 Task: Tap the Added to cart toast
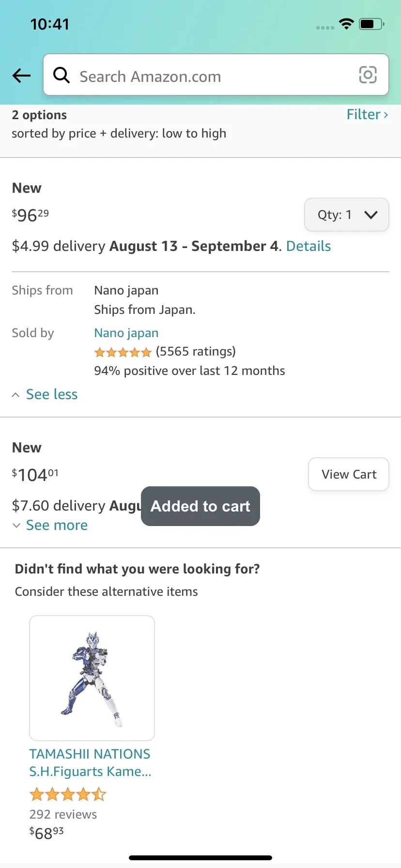(x=200, y=506)
